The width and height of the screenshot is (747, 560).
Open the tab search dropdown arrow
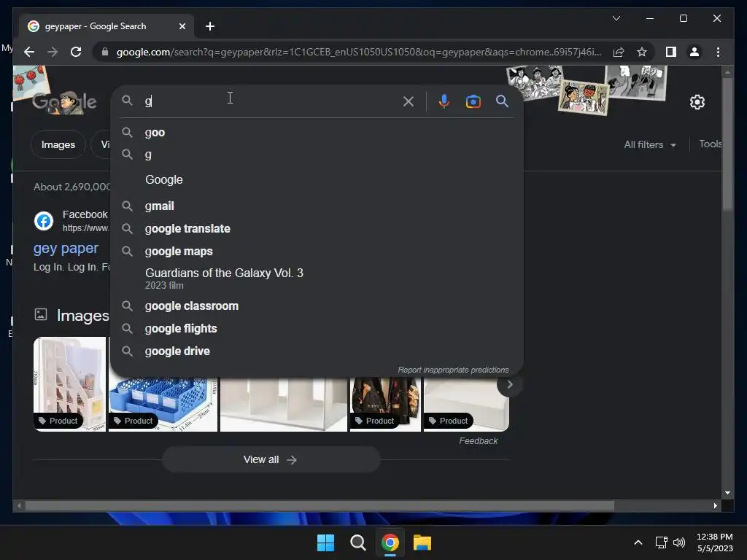click(x=616, y=18)
